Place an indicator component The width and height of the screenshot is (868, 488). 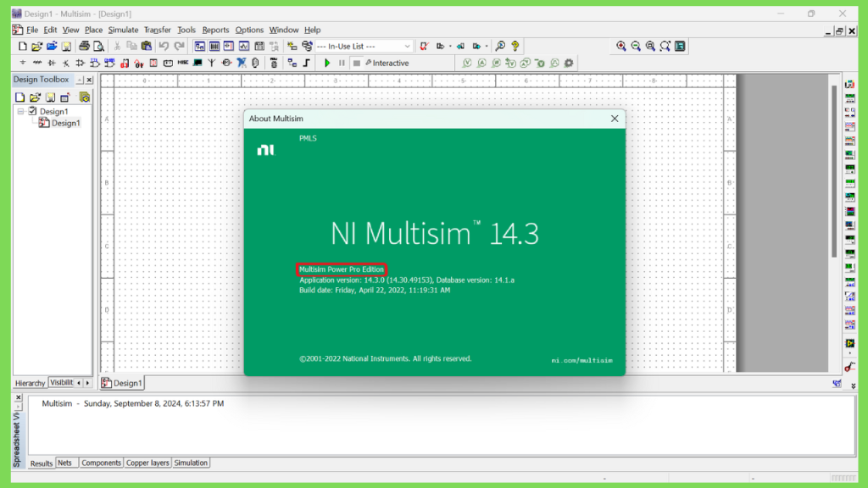point(154,63)
